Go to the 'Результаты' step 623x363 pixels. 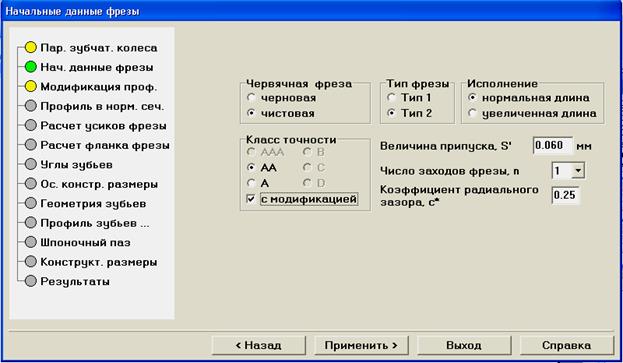click(67, 281)
